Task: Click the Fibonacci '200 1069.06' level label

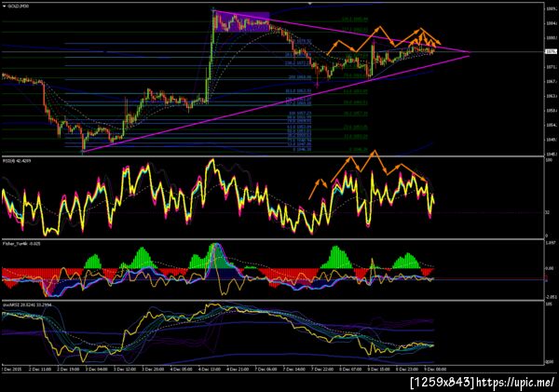Action: pyautogui.click(x=300, y=77)
